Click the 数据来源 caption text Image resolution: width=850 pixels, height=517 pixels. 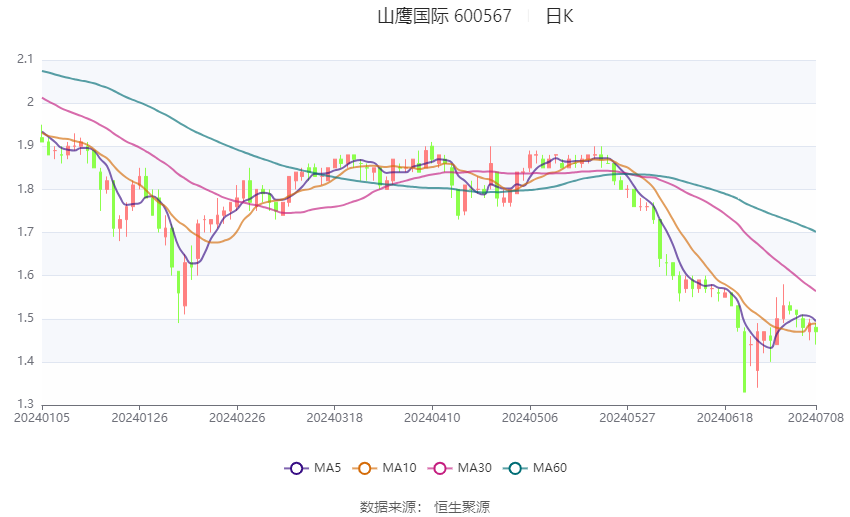tap(387, 507)
